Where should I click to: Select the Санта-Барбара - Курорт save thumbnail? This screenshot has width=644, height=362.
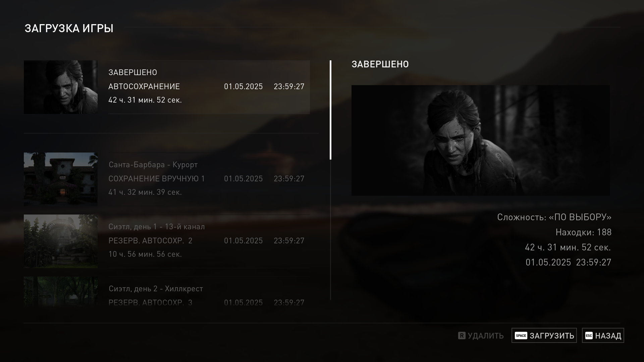[61, 179]
